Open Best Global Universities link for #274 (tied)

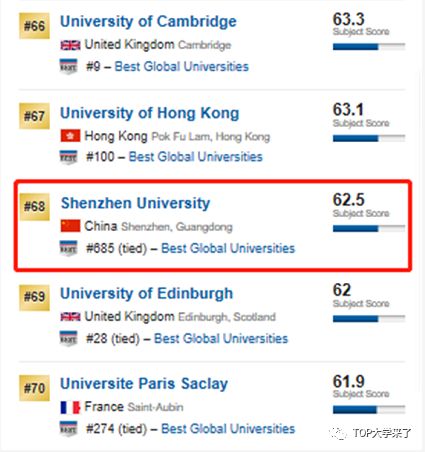click(228, 429)
